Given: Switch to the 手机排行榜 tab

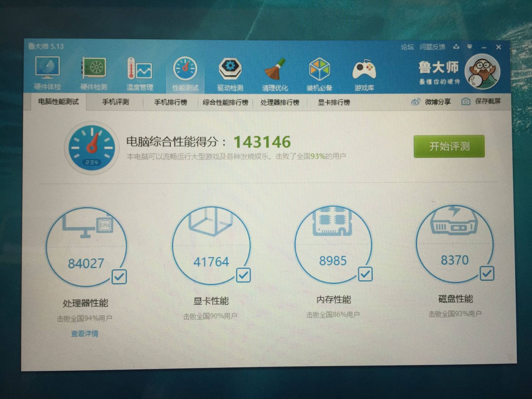Looking at the screenshot, I should point(170,102).
